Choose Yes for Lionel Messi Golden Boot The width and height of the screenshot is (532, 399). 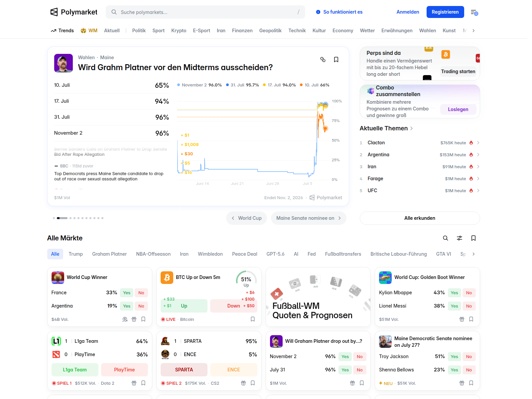click(454, 306)
